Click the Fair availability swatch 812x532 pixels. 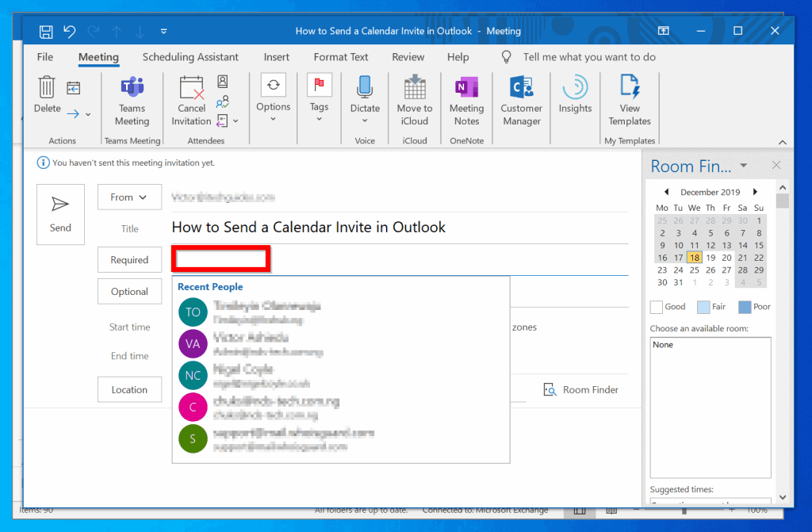pos(703,307)
